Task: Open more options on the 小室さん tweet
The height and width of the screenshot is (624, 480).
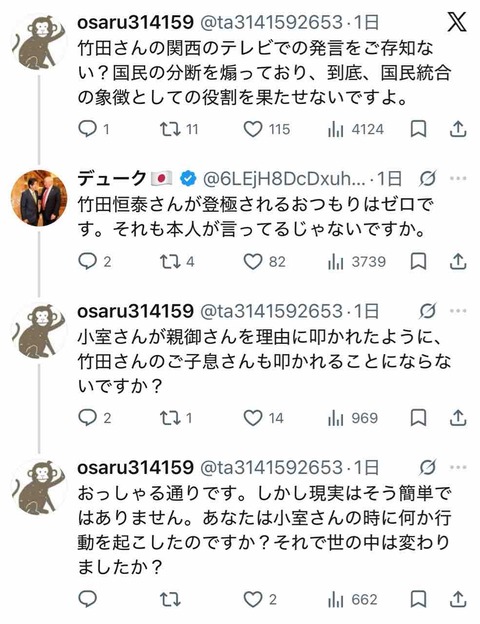Action: [x=458, y=311]
